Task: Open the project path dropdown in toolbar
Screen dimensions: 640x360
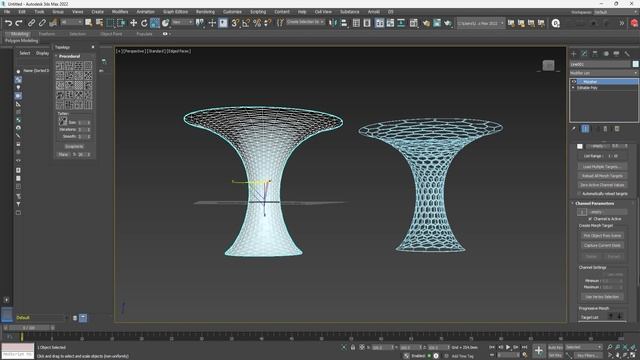Action: pyautogui.click(x=480, y=23)
